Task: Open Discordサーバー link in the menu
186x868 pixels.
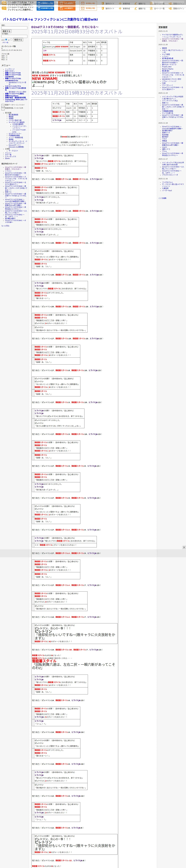Action: point(16,146)
